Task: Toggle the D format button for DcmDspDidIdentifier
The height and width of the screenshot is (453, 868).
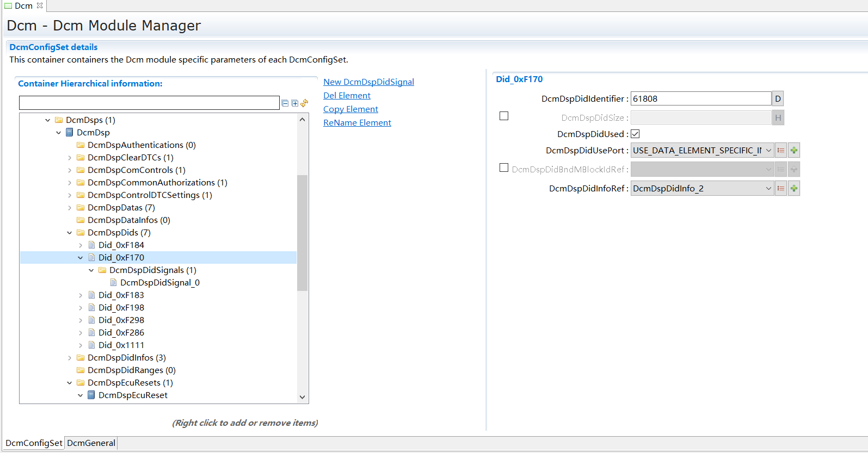Action: click(778, 99)
